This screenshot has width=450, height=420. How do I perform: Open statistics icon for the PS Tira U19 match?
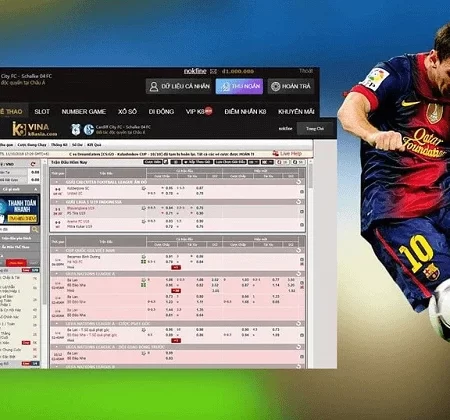(144, 208)
